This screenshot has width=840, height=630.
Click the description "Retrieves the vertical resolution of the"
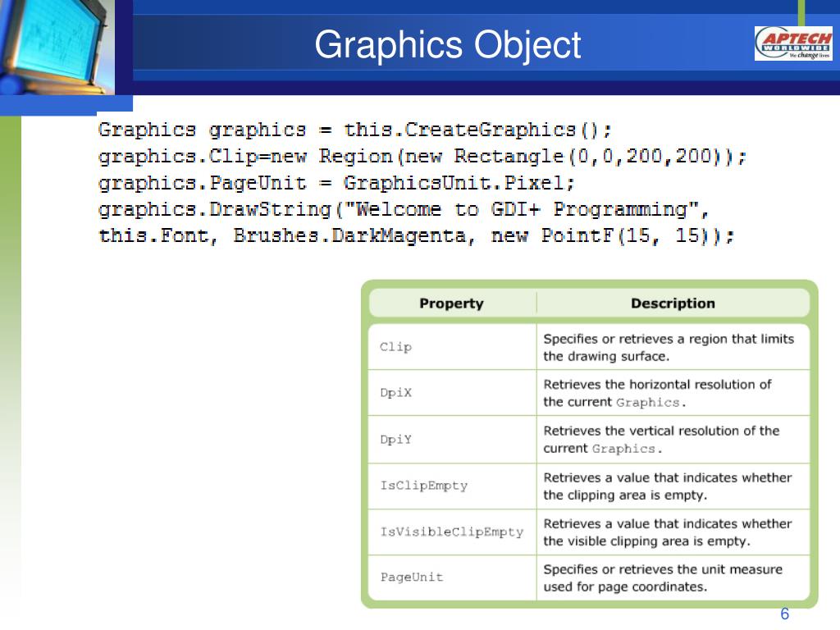(661, 431)
